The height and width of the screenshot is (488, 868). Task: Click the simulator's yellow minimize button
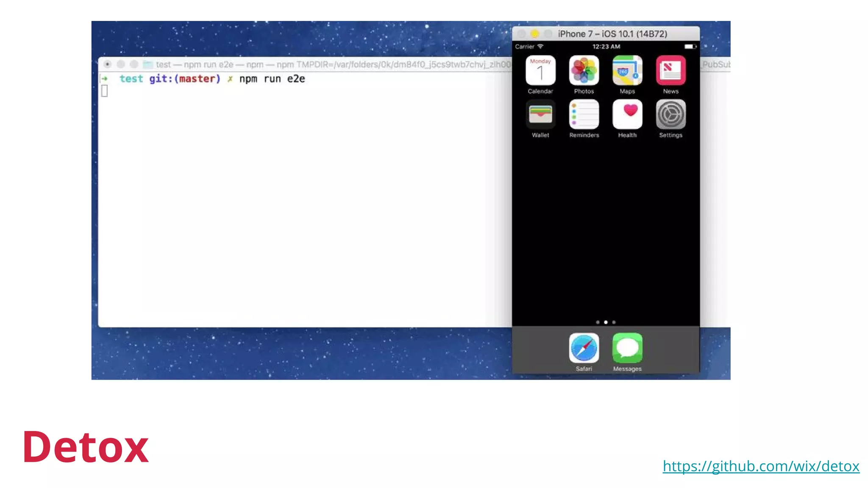point(535,34)
